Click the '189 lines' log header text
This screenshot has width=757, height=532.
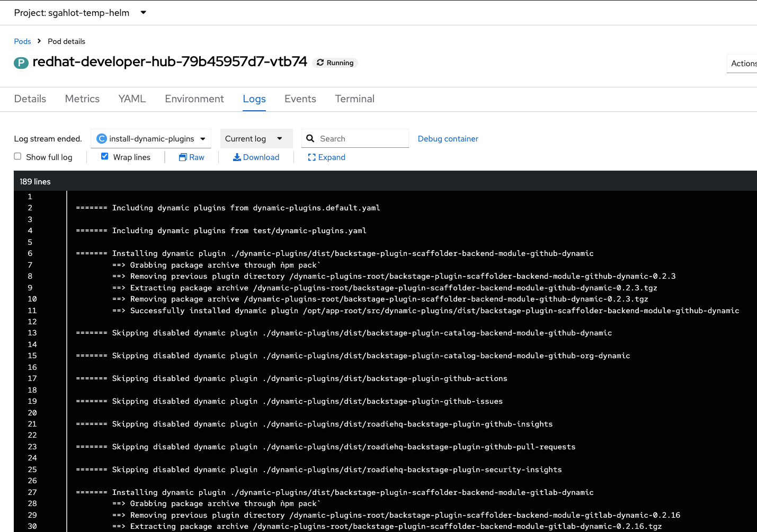coord(35,182)
